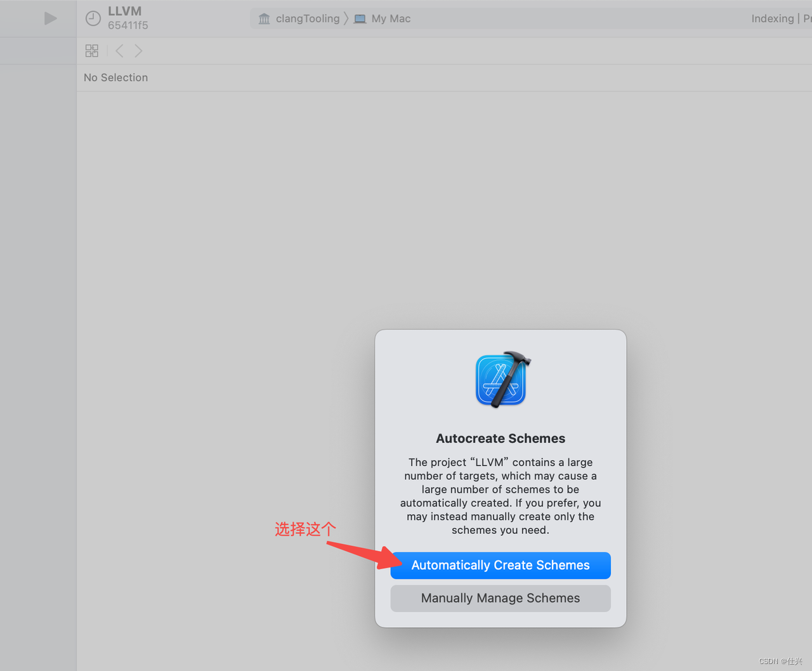Click the No Selection jump bar
812x671 pixels.
tap(116, 77)
